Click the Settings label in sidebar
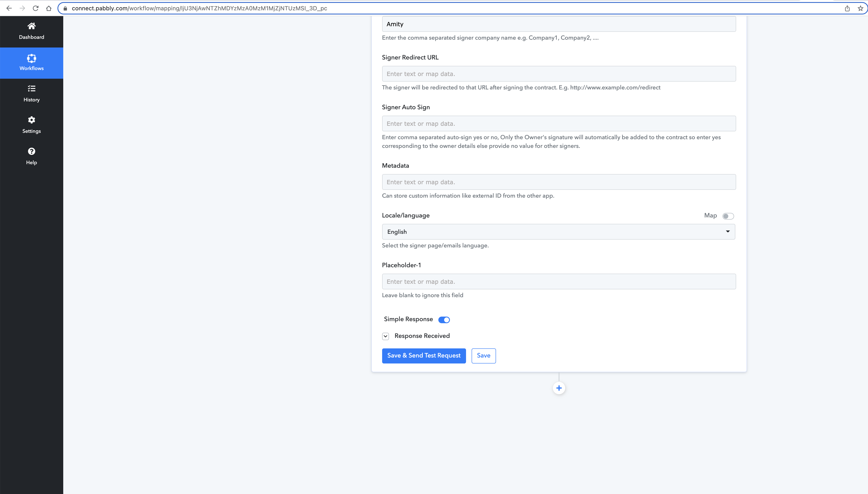This screenshot has height=494, width=868. pos(31,131)
